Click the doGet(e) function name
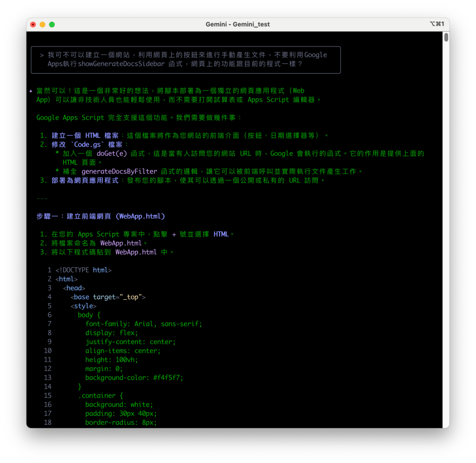The height and width of the screenshot is (463, 476). click(112, 154)
